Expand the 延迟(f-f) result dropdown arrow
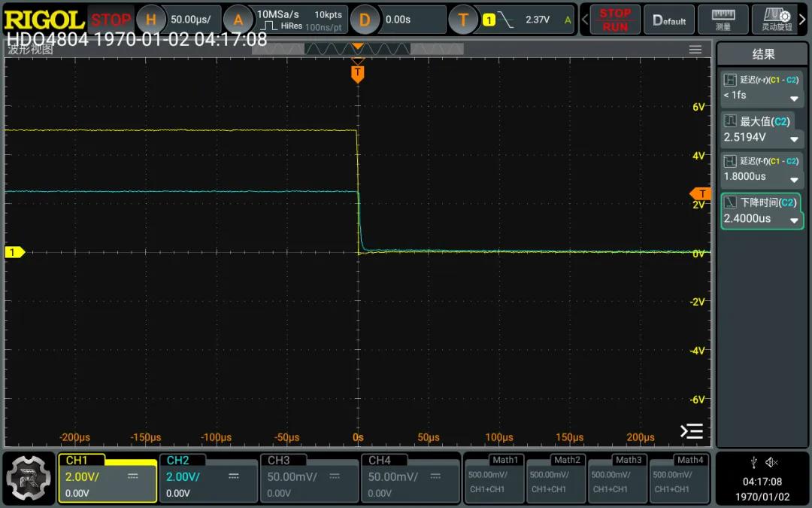Screen dimensions: 812x508 [x=794, y=180]
